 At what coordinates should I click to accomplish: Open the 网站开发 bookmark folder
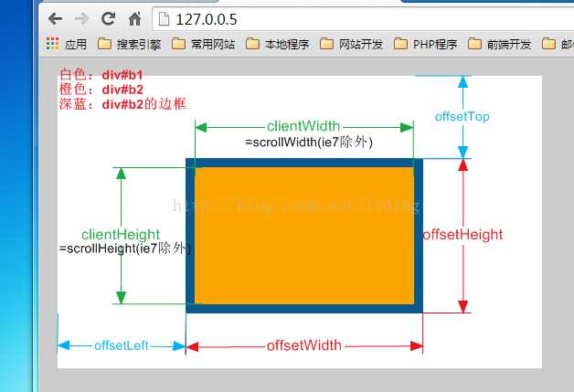[x=352, y=44]
